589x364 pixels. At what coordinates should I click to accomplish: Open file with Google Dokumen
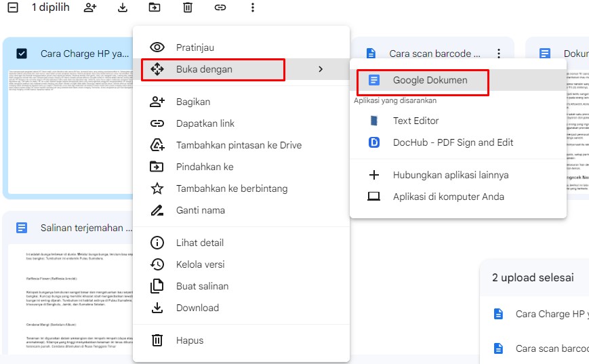(x=458, y=80)
